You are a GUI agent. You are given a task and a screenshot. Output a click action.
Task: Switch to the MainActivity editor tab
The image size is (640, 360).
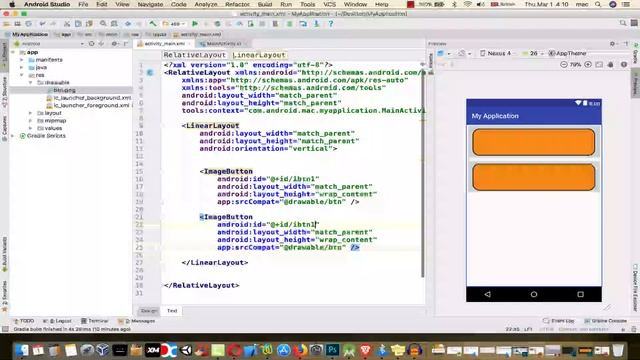pyautogui.click(x=223, y=44)
